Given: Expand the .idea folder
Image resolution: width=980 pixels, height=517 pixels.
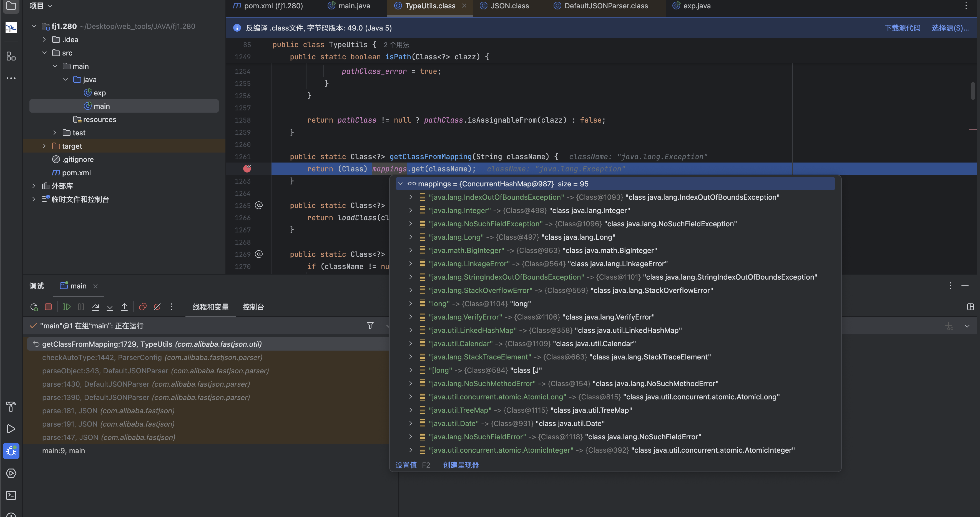Looking at the screenshot, I should tap(44, 40).
